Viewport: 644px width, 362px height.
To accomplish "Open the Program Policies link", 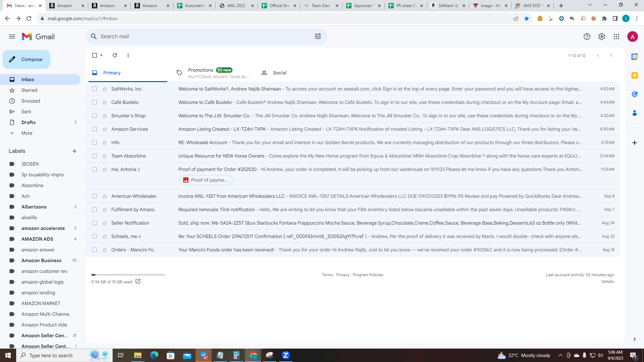I will (368, 275).
